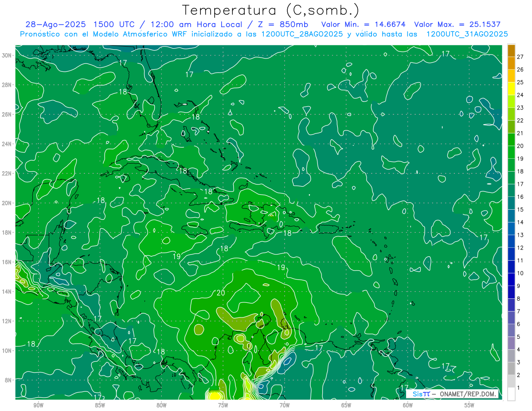
Task: Click the "18N" latitude axis label
Action: pyautogui.click(x=7, y=232)
